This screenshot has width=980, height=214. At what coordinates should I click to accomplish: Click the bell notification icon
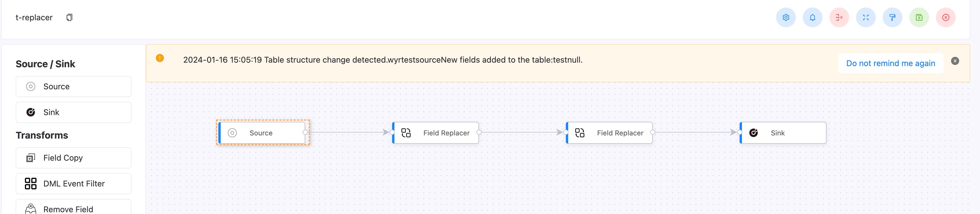812,17
